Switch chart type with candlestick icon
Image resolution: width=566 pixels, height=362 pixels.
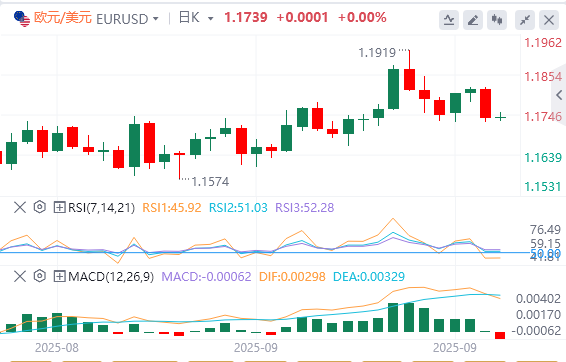click(497, 19)
